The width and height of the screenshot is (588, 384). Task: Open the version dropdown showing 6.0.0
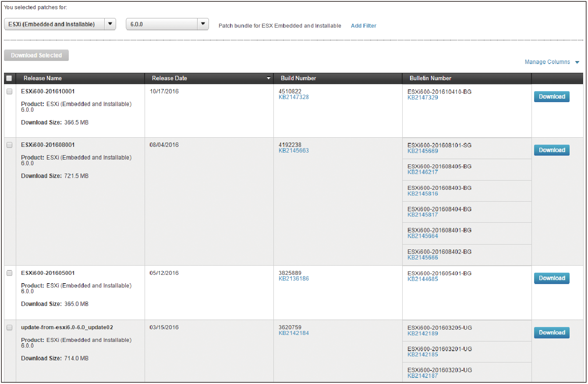[167, 24]
